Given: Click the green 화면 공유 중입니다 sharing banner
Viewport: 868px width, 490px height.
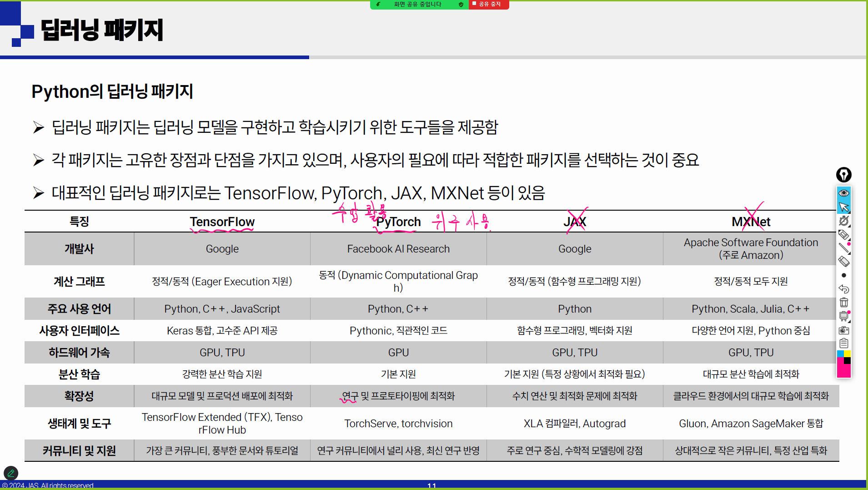Looking at the screenshot, I should (x=417, y=5).
